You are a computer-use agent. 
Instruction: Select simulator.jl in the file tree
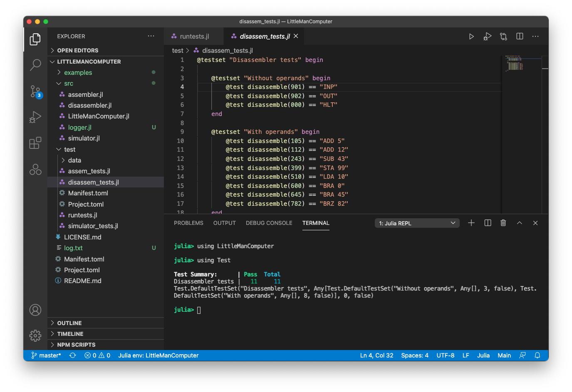click(x=84, y=138)
